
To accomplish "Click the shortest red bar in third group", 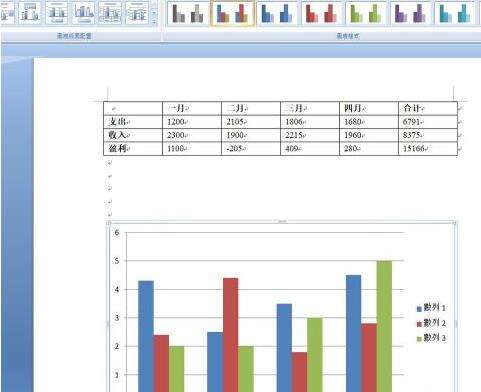I will point(300,372).
